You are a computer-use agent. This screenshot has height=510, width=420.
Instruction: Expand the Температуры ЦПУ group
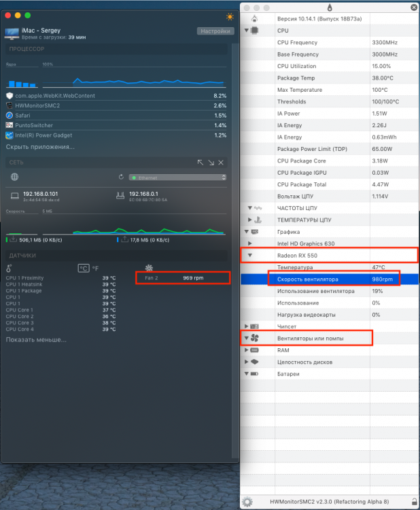pos(249,220)
